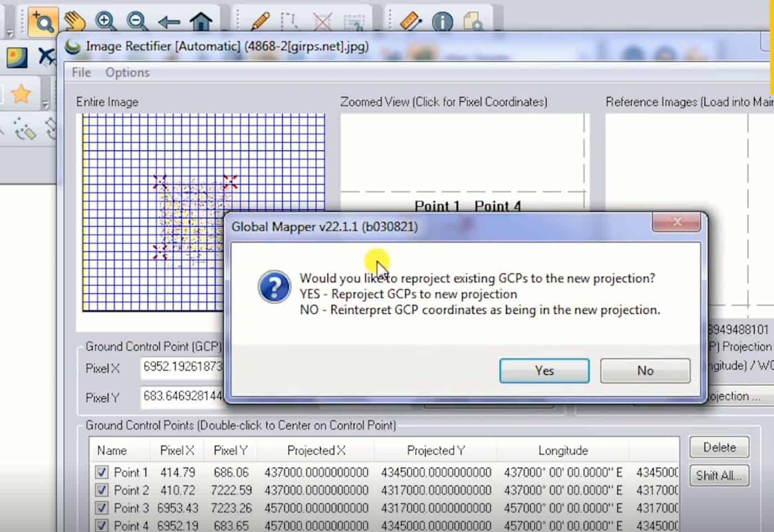Sort by the Projected Y column header
The height and width of the screenshot is (532, 774).
point(436,450)
